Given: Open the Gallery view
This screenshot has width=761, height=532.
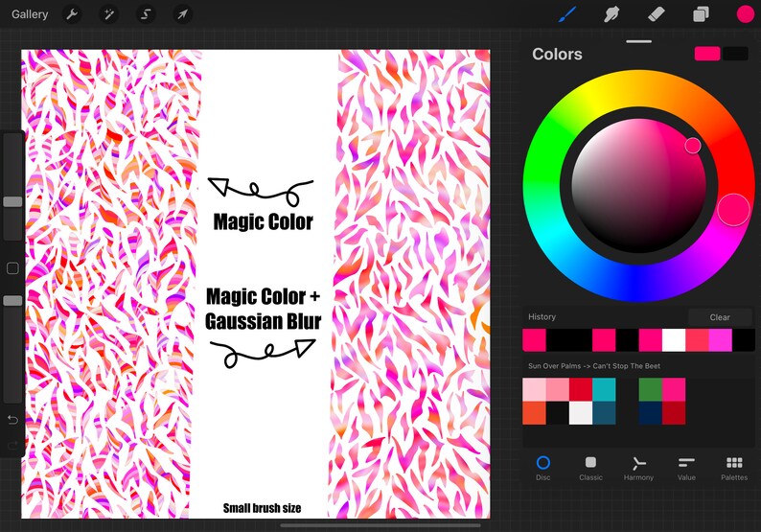Looking at the screenshot, I should (30, 14).
